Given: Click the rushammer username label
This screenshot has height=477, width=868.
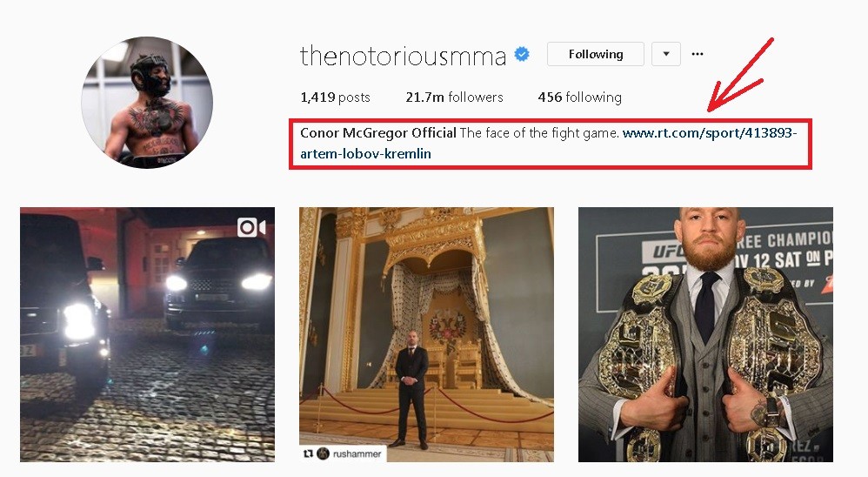Looking at the screenshot, I should 357,453.
